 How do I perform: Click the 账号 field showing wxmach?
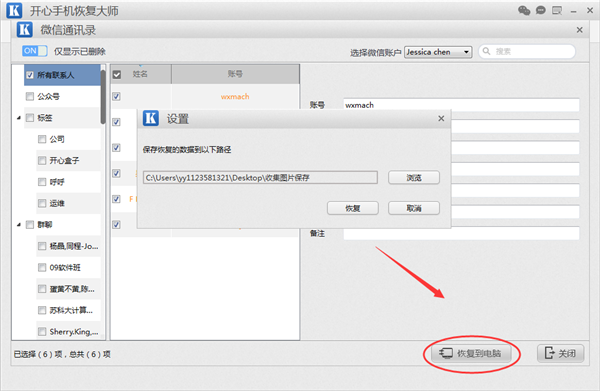pyautogui.click(x=461, y=105)
